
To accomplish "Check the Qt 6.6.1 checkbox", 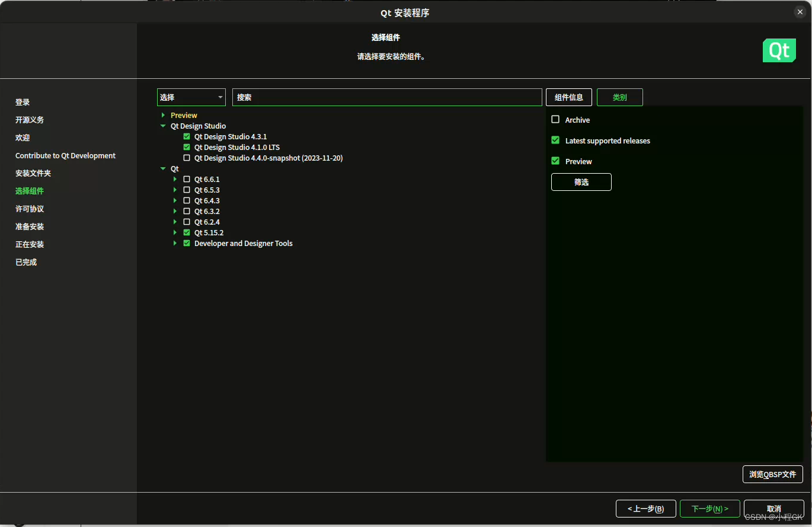I will (x=187, y=179).
